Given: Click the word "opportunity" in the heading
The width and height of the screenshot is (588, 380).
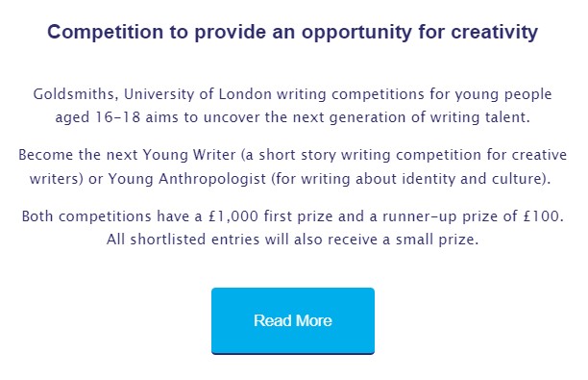Looking at the screenshot, I should [x=356, y=33].
